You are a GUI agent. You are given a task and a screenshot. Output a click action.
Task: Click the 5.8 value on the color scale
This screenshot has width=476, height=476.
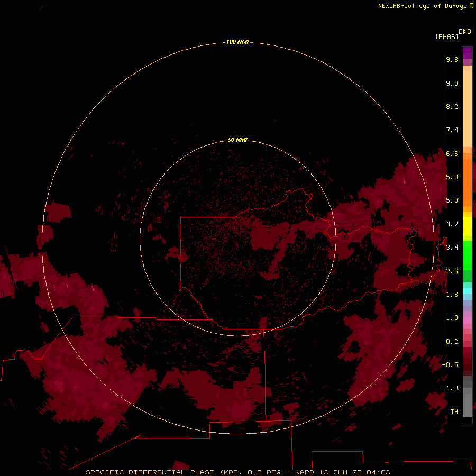point(452,177)
